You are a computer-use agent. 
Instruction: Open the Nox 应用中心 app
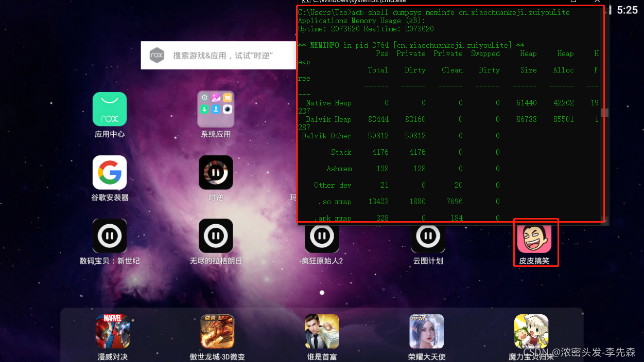(x=110, y=109)
